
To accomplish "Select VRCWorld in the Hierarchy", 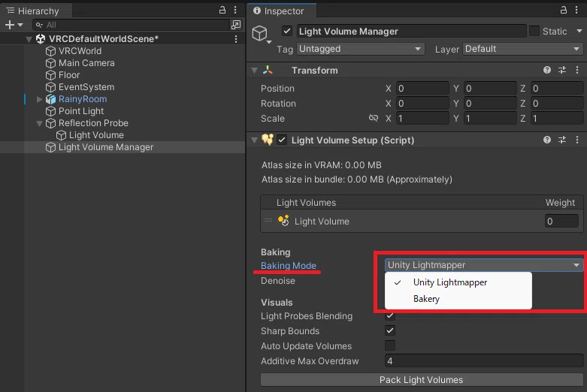I will click(80, 51).
